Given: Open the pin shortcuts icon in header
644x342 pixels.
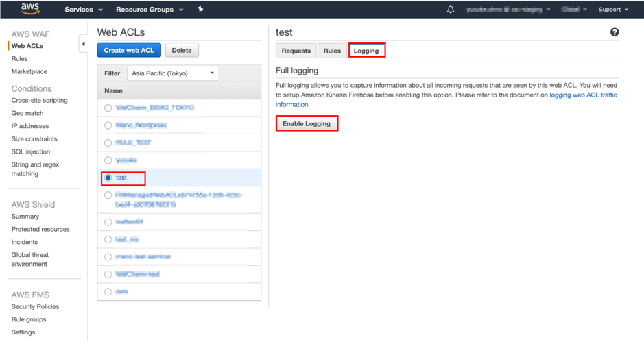Looking at the screenshot, I should pos(200,9).
